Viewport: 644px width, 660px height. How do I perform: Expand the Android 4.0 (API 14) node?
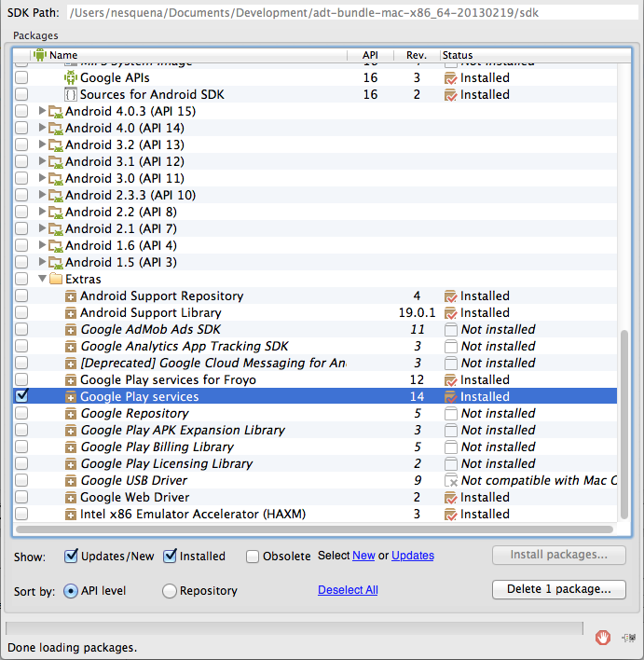pos(42,128)
